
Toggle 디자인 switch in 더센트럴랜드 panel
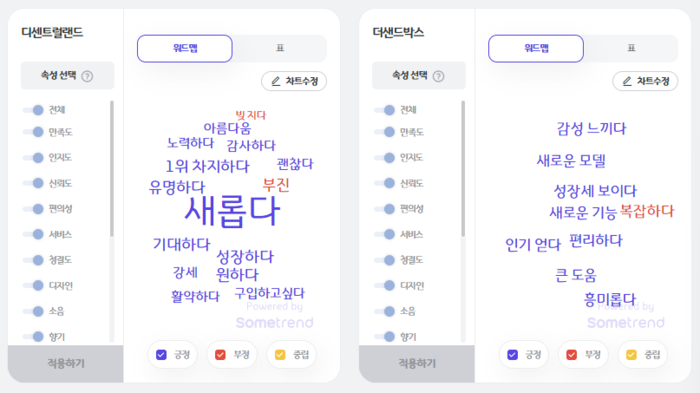point(33,285)
